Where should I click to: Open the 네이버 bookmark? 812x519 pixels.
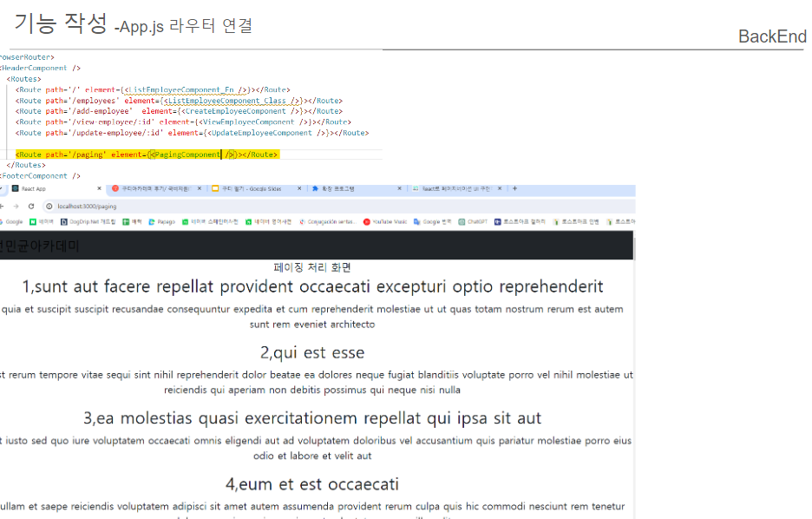pos(42,221)
